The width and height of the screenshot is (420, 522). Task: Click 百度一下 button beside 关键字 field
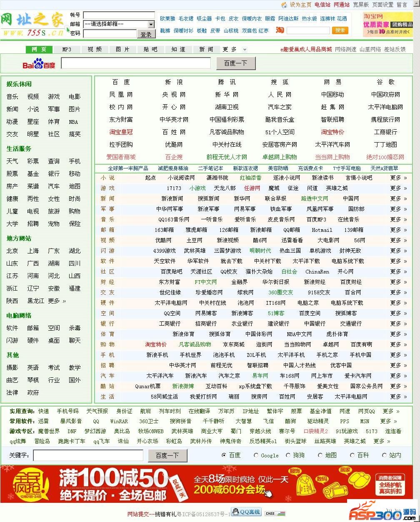(x=167, y=455)
